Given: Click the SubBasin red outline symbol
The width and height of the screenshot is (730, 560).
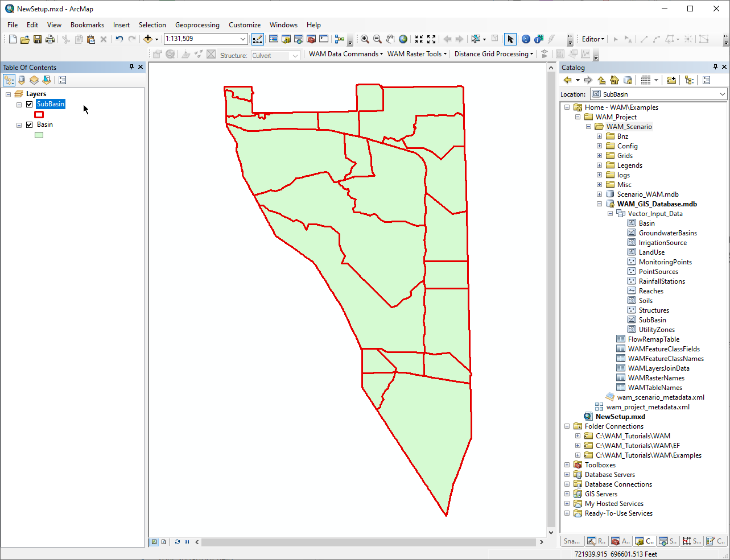Looking at the screenshot, I should pos(39,114).
